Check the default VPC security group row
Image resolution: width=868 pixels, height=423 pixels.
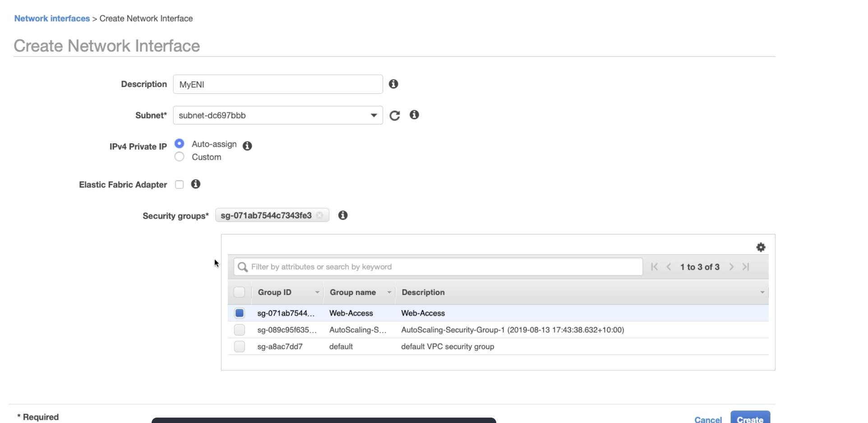pos(240,346)
